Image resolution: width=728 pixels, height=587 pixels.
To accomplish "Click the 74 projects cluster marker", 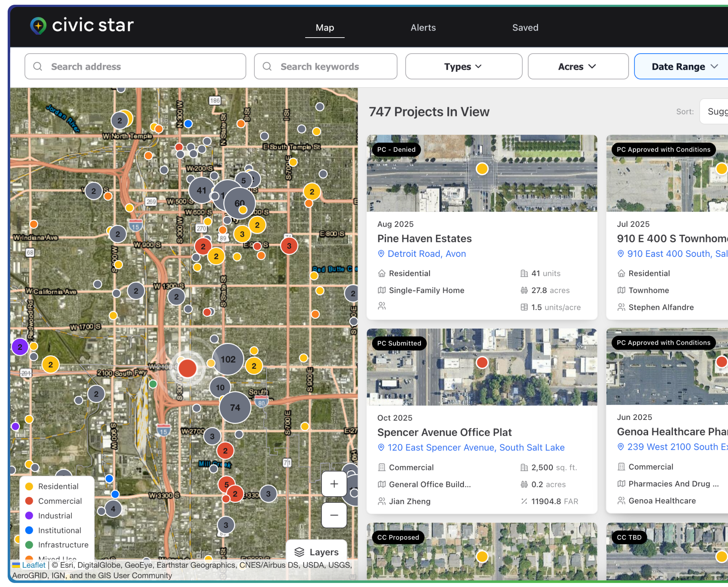I will (x=235, y=408).
